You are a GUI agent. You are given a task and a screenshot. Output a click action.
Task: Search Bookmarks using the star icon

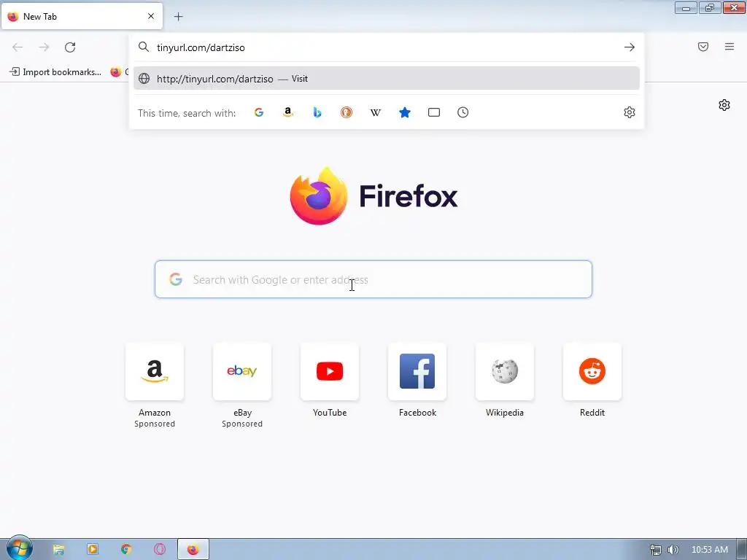tap(404, 112)
